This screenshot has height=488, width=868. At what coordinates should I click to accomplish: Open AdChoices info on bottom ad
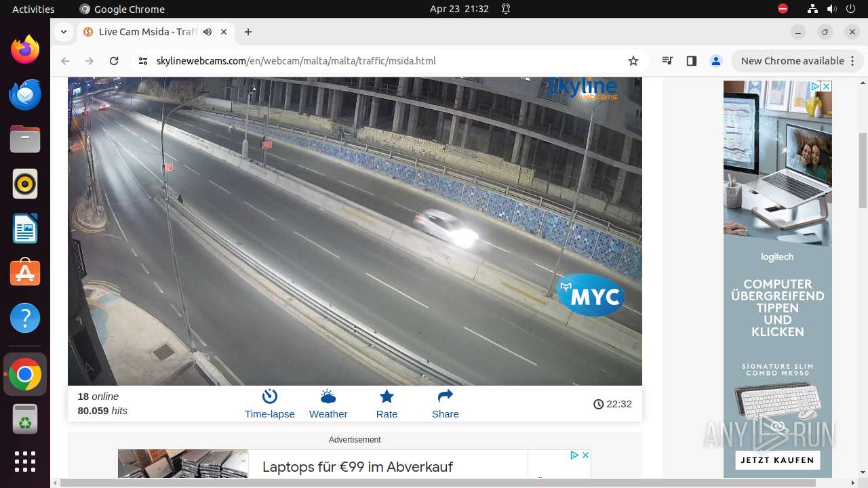pyautogui.click(x=574, y=455)
